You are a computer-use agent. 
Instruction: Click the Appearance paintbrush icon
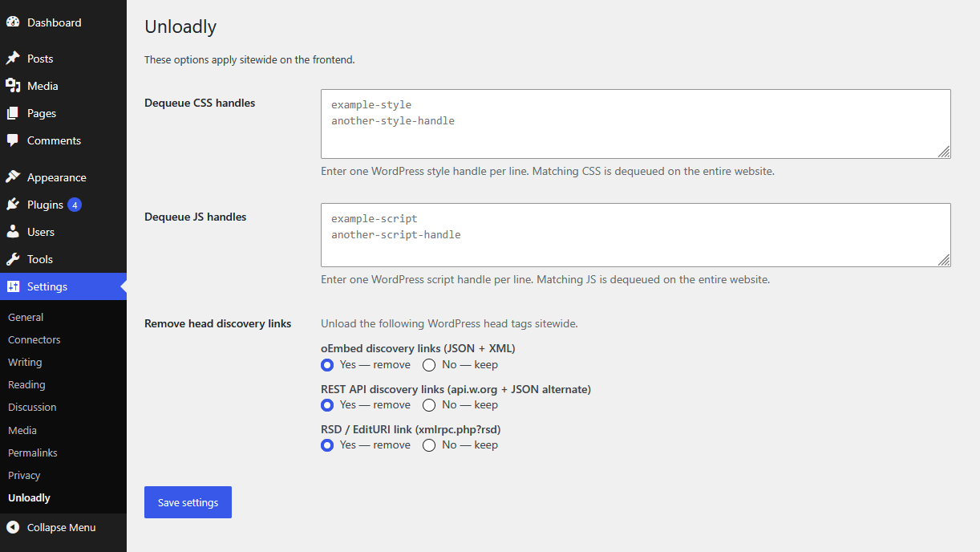point(13,177)
